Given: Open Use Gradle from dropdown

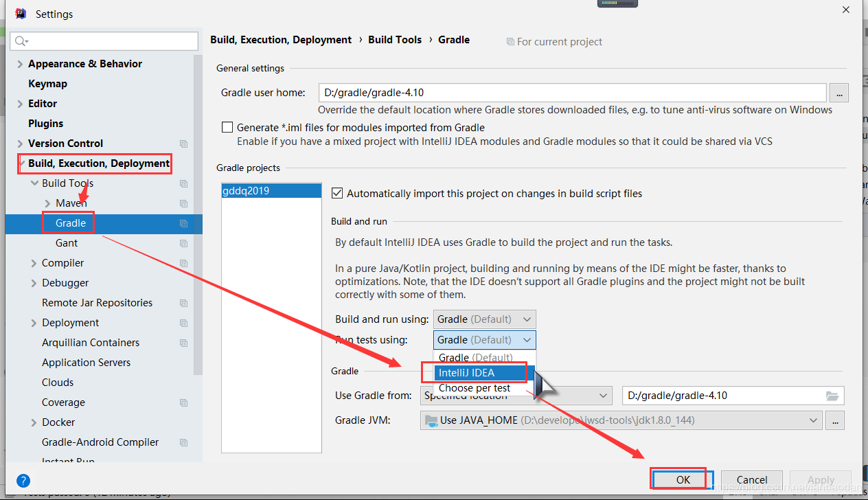Looking at the screenshot, I should coord(516,396).
